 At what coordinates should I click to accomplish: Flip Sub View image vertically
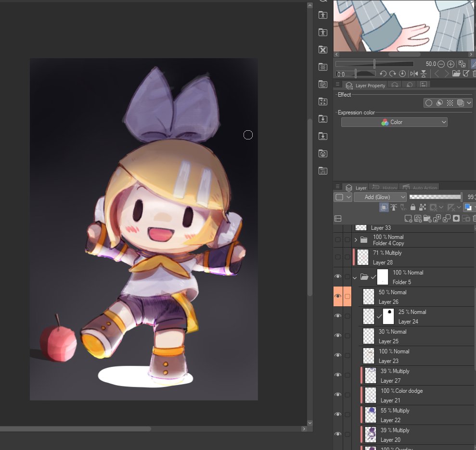coord(424,74)
